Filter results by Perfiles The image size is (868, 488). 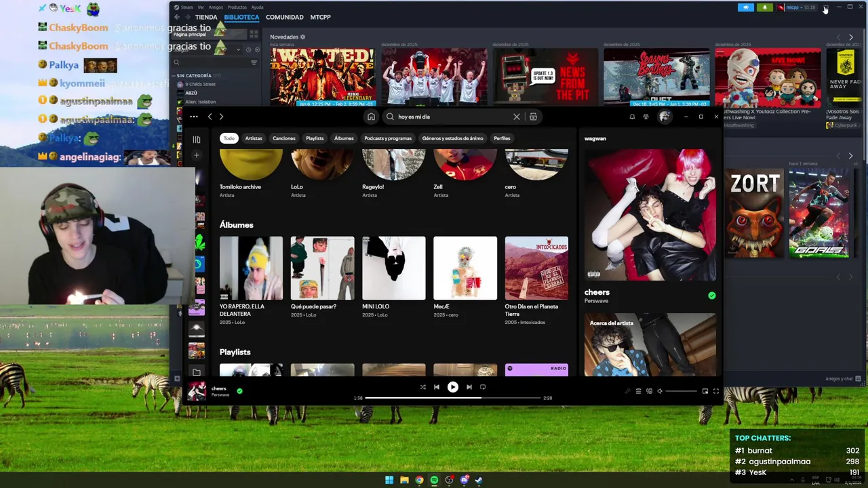point(502,138)
